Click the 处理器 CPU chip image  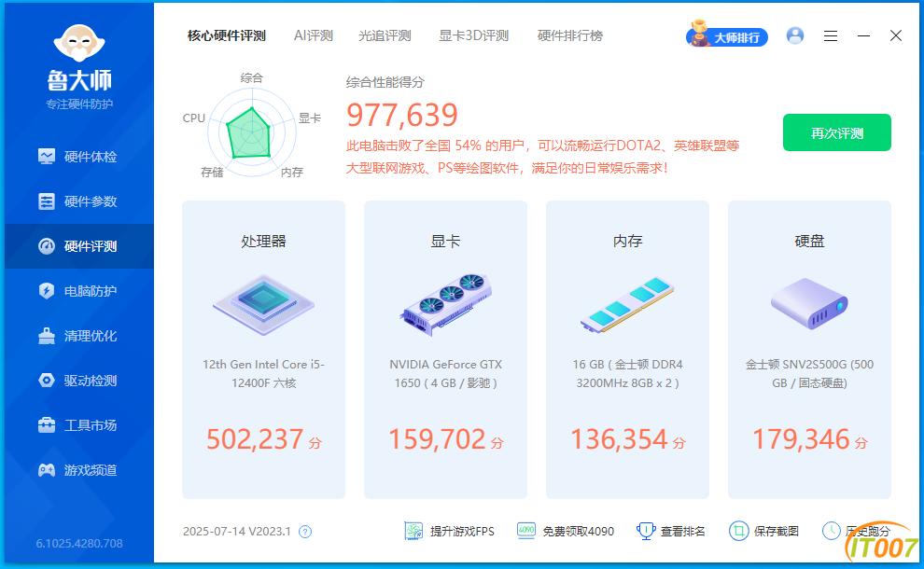pyautogui.click(x=263, y=304)
